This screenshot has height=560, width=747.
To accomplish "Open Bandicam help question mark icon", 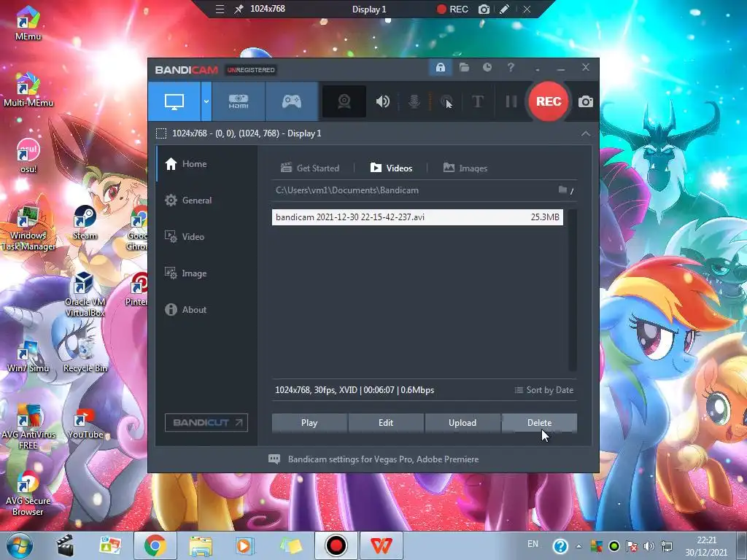I will (511, 68).
